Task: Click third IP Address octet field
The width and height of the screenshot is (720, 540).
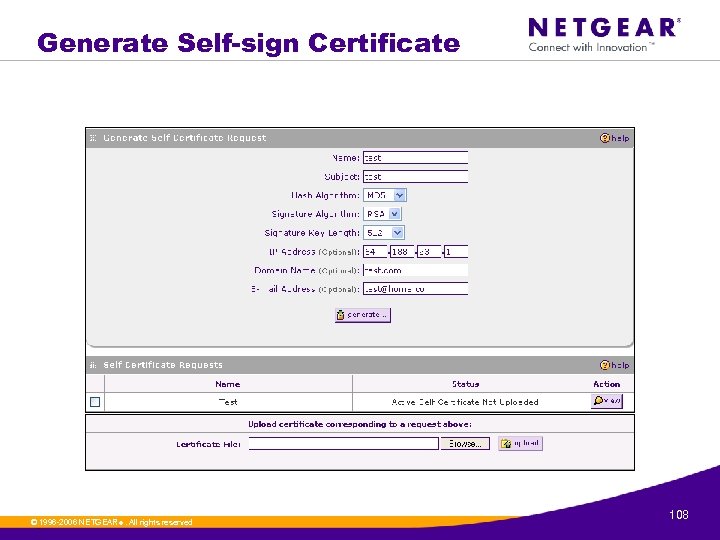Action: point(429,252)
